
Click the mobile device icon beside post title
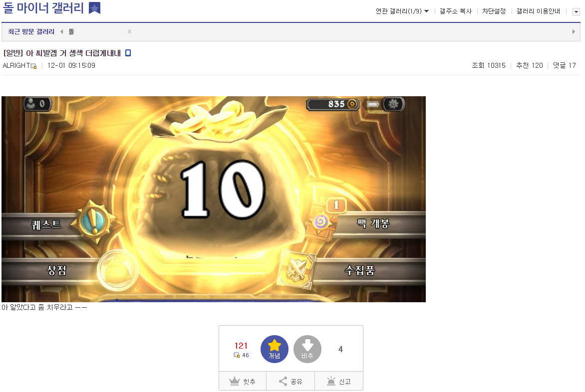[128, 53]
